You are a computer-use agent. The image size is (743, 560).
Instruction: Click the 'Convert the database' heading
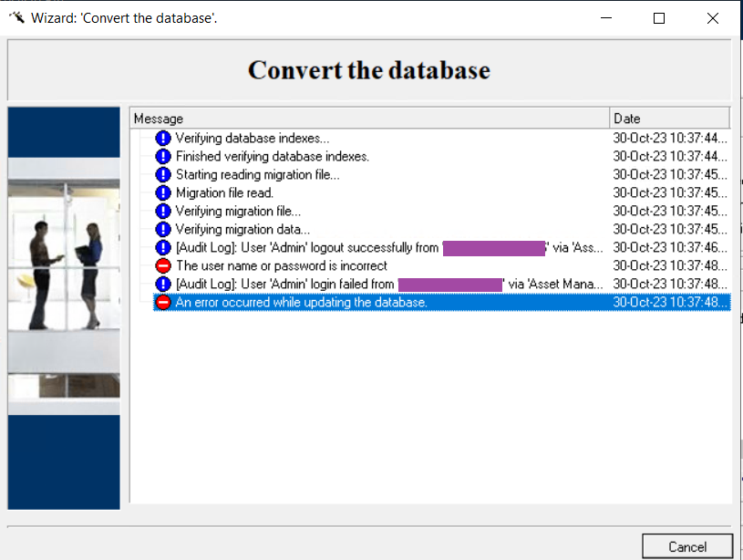[368, 68]
